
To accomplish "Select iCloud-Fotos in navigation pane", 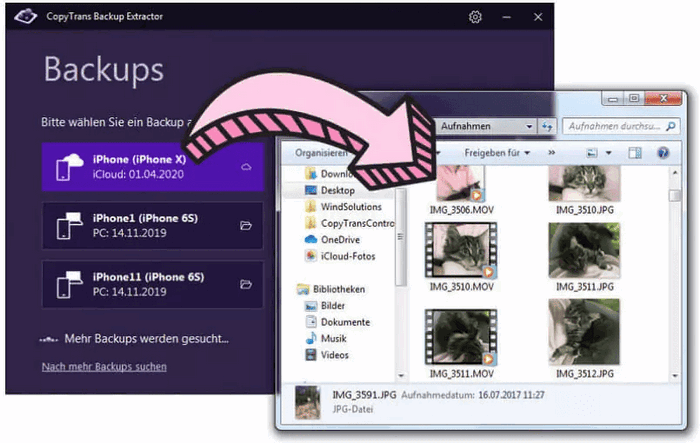I will pos(340,256).
